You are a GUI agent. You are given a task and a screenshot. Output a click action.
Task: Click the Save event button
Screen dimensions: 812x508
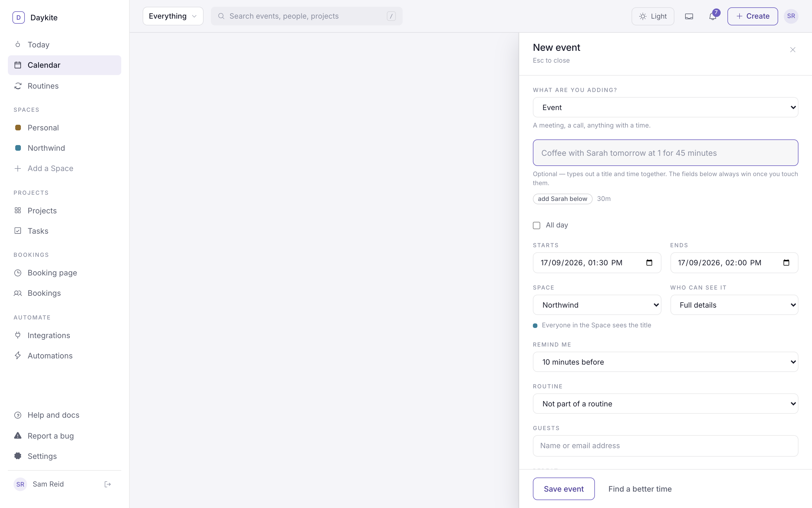coord(564,489)
